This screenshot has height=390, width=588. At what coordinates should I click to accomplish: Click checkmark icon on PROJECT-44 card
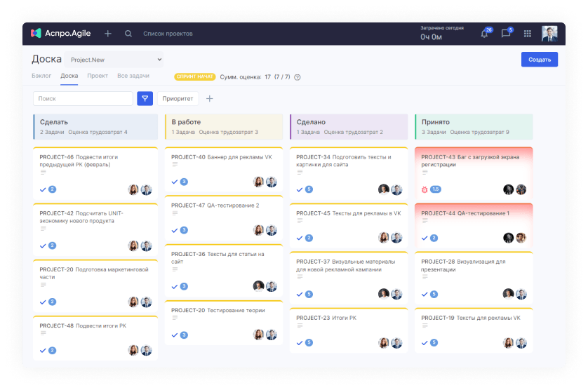tap(425, 238)
